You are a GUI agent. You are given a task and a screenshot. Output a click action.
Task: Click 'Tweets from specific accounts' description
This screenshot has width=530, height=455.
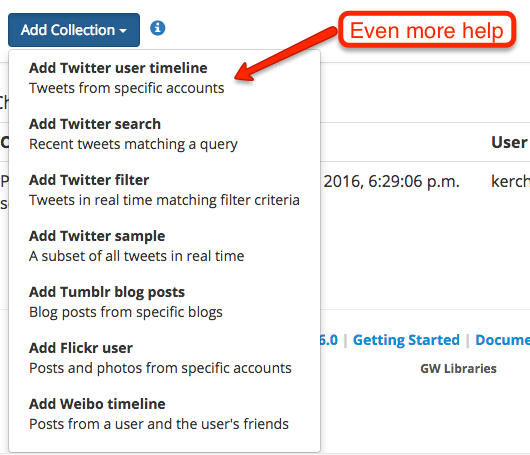point(126,88)
